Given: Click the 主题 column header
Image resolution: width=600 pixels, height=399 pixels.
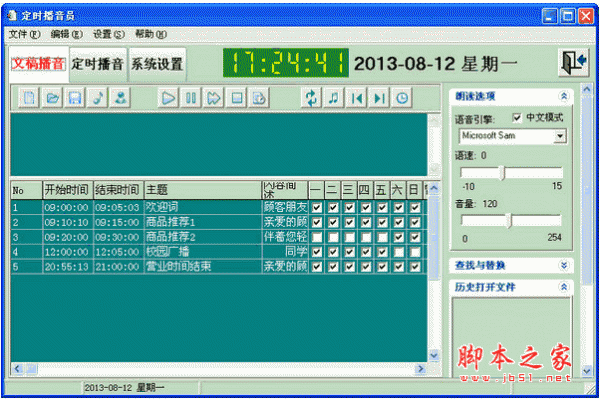Looking at the screenshot, I should coord(202,190).
